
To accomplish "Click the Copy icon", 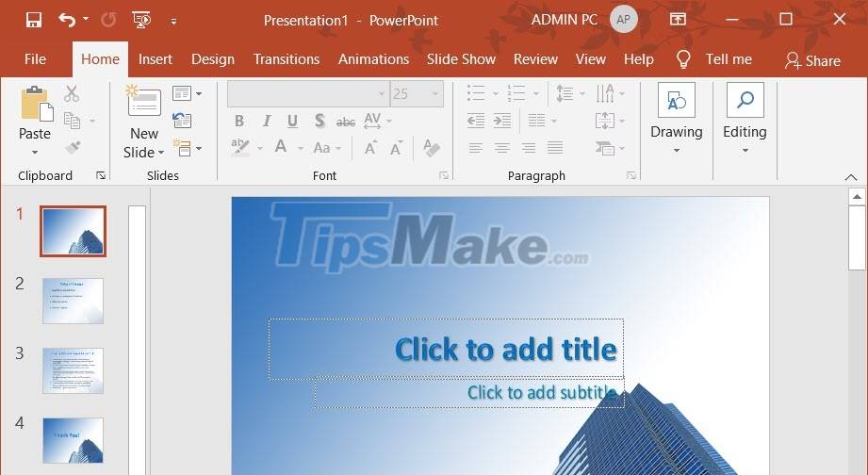I will [x=72, y=120].
